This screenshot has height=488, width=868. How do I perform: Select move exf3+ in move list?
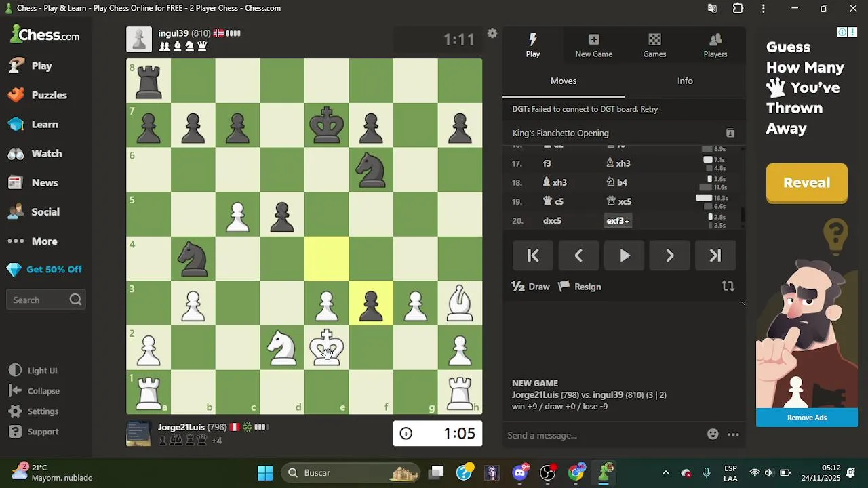(x=618, y=220)
